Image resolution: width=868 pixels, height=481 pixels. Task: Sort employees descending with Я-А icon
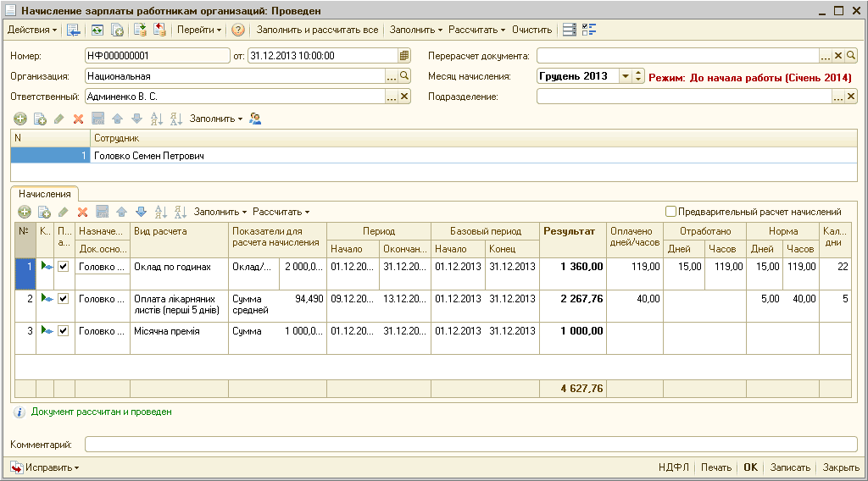(x=176, y=119)
